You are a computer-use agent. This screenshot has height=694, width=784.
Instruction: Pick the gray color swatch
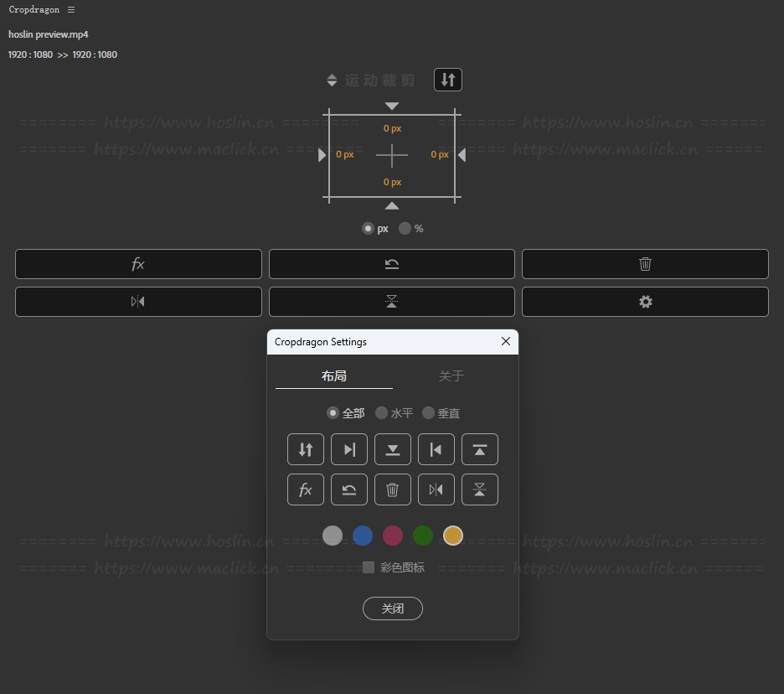point(333,536)
